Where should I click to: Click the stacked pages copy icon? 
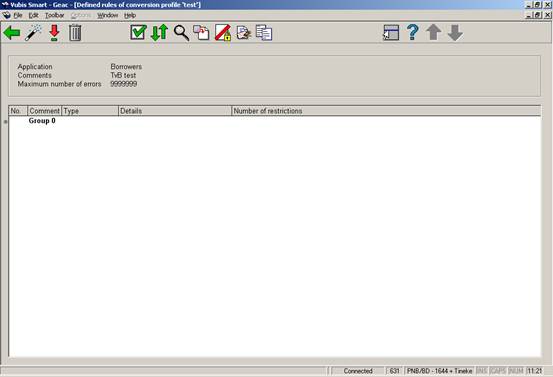click(264, 33)
